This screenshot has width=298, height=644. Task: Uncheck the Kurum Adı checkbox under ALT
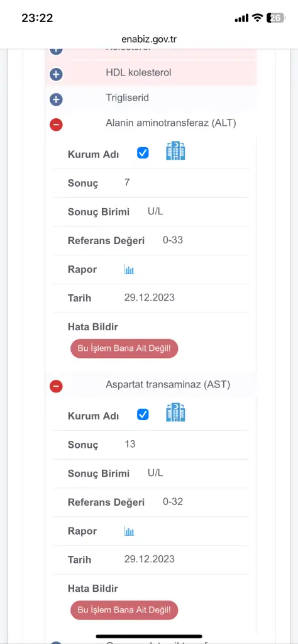[143, 153]
